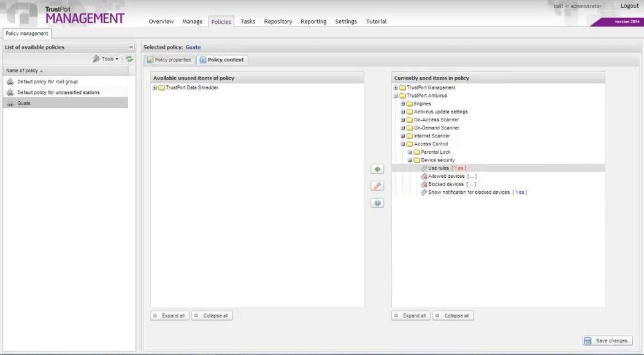Click the Save changes button

tap(607, 340)
